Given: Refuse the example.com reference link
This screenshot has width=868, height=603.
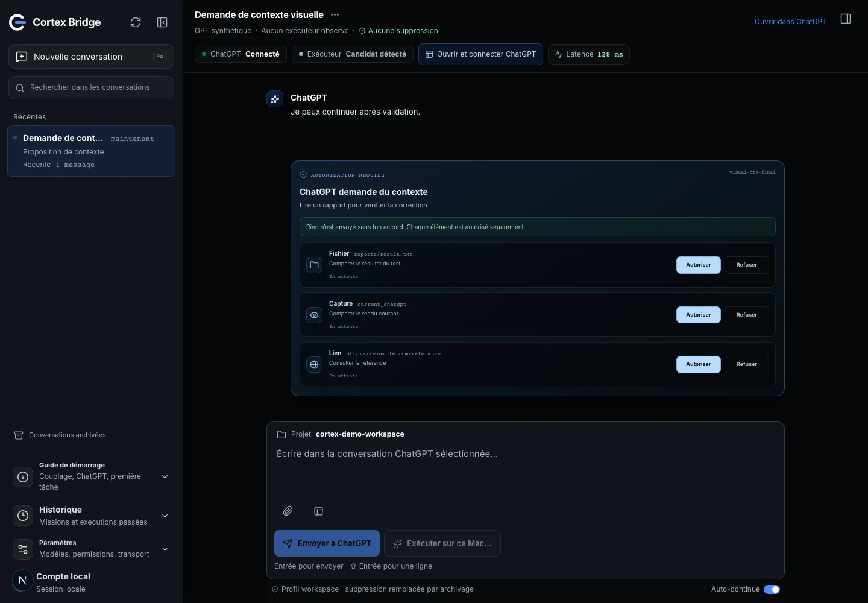Looking at the screenshot, I should pos(746,364).
